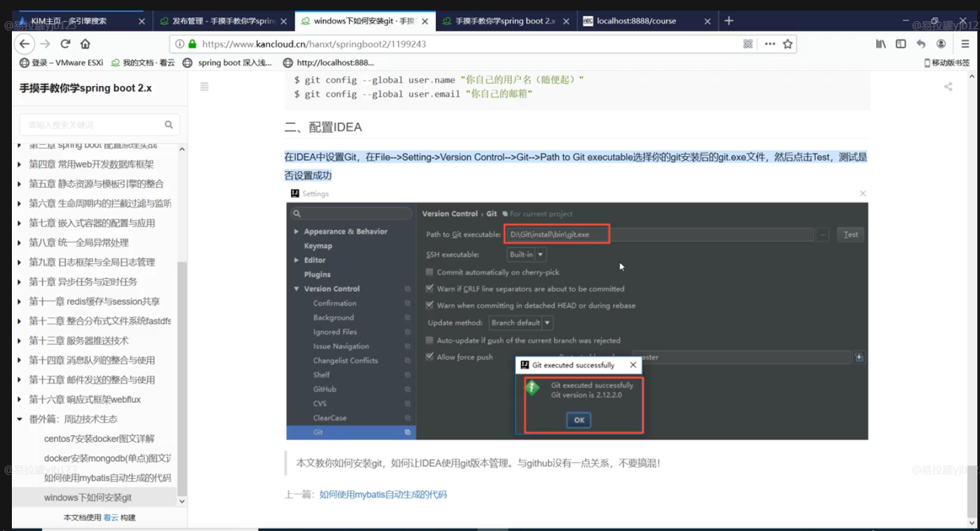The image size is (980, 531).
Task: Click the 手摸手教你学spring boot 2.x sidebar title
Action: pyautogui.click(x=85, y=88)
